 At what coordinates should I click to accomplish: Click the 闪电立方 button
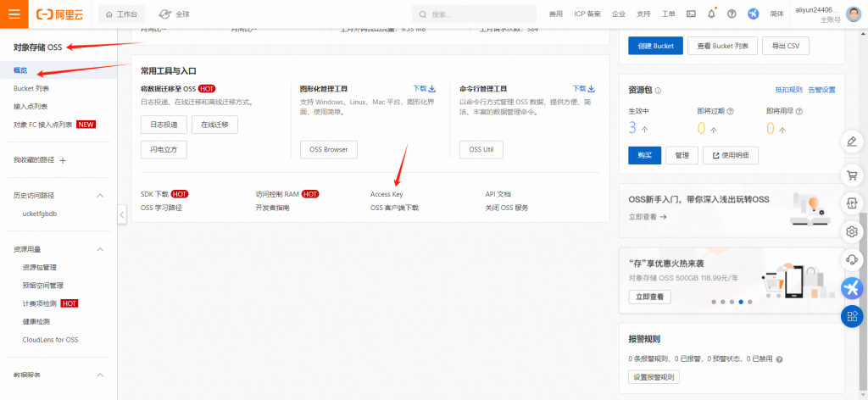164,149
